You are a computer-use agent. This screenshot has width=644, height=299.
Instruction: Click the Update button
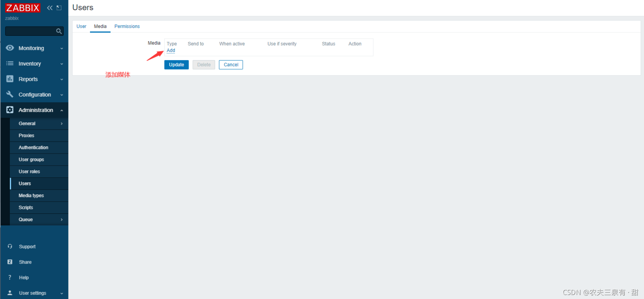(x=176, y=64)
